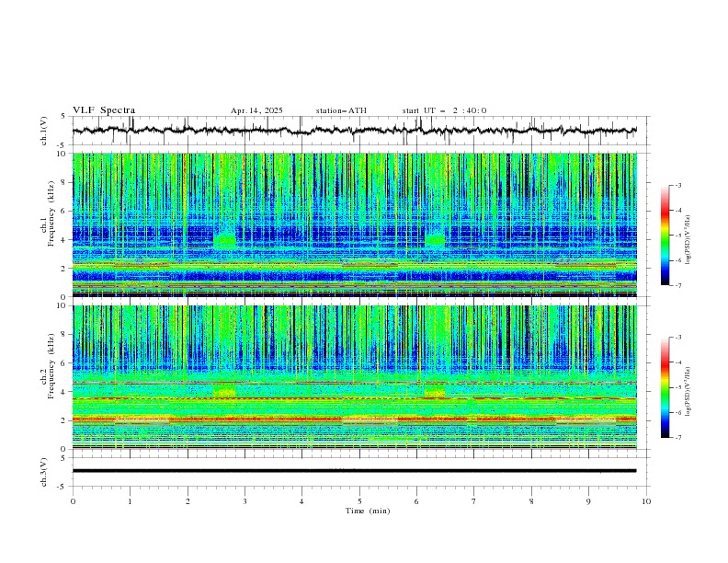
Task: Click time axis tick label "2"
Action: 188,501
